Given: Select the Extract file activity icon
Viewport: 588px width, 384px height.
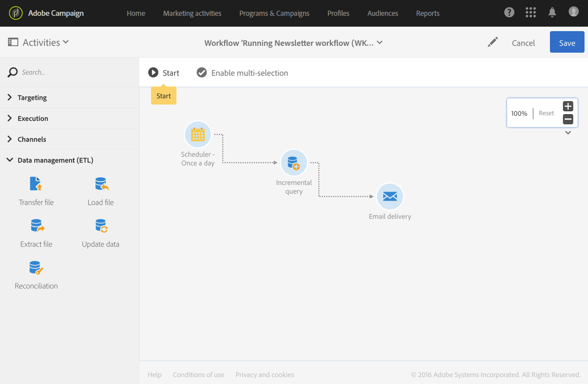Looking at the screenshot, I should pos(36,225).
